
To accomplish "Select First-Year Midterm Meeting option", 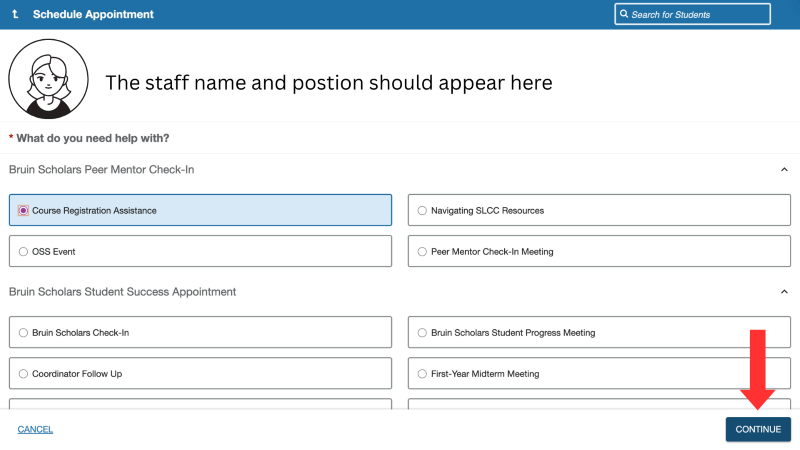I will [422, 374].
